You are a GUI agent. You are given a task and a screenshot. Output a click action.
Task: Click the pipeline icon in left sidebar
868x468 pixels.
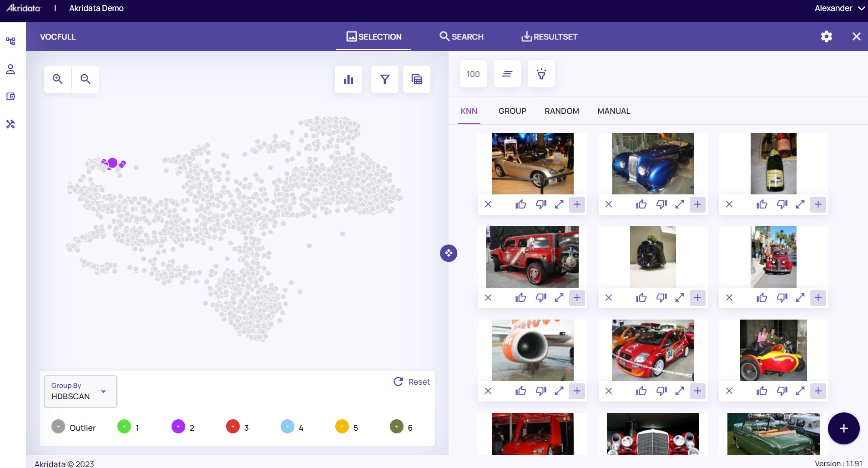tap(10, 41)
